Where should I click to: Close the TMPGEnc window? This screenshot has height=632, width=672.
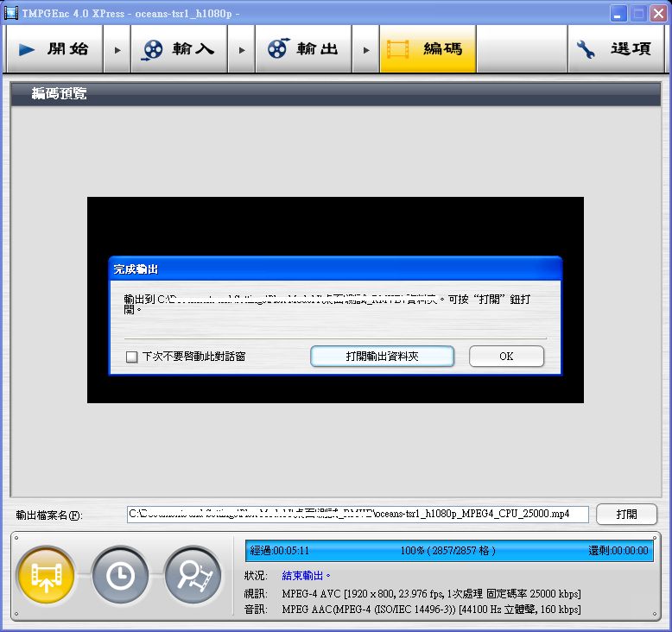[x=658, y=14]
